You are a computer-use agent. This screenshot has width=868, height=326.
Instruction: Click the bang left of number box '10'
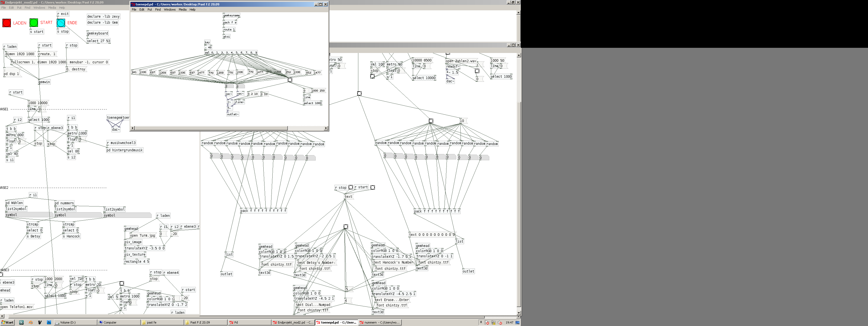click(431, 121)
